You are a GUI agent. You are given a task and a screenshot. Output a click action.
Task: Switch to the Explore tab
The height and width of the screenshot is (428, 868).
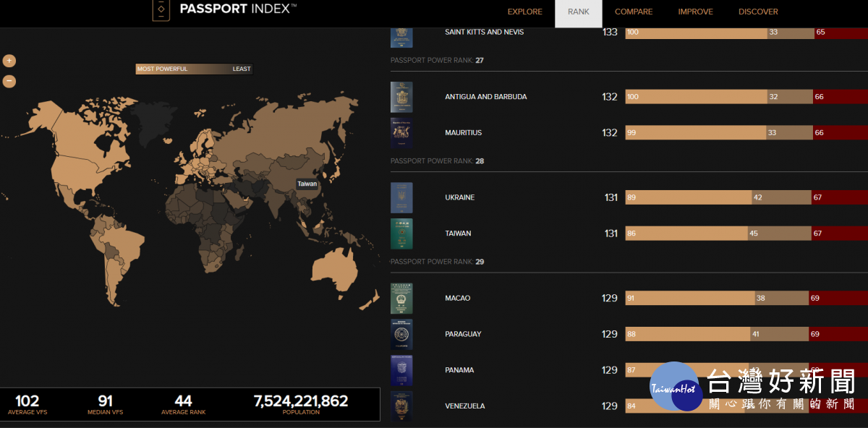tap(524, 12)
